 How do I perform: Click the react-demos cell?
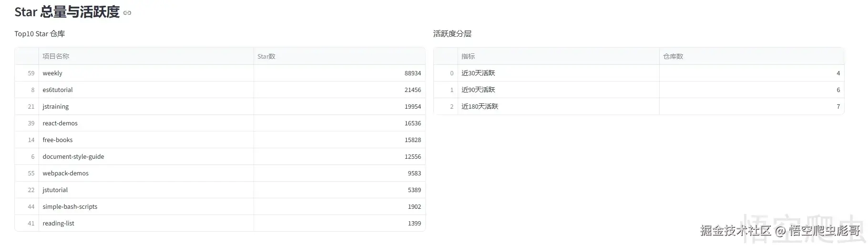pos(146,123)
